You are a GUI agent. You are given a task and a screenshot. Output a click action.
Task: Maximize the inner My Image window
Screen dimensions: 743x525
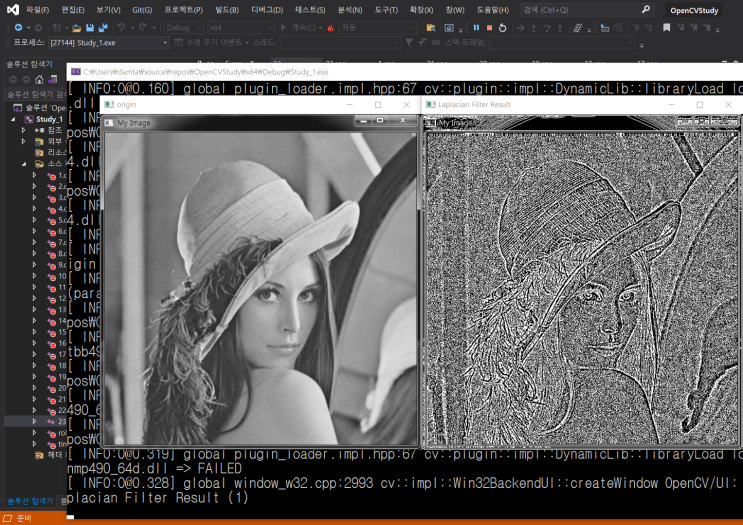(x=380, y=121)
